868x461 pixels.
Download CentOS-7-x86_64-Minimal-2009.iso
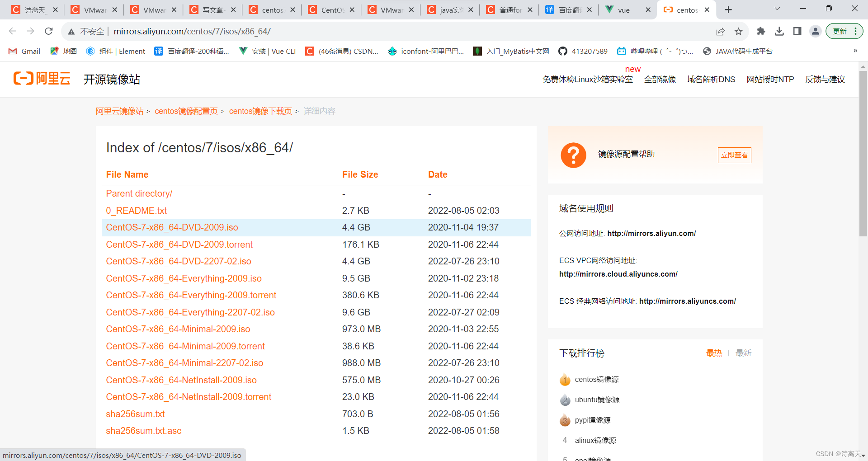click(x=178, y=329)
